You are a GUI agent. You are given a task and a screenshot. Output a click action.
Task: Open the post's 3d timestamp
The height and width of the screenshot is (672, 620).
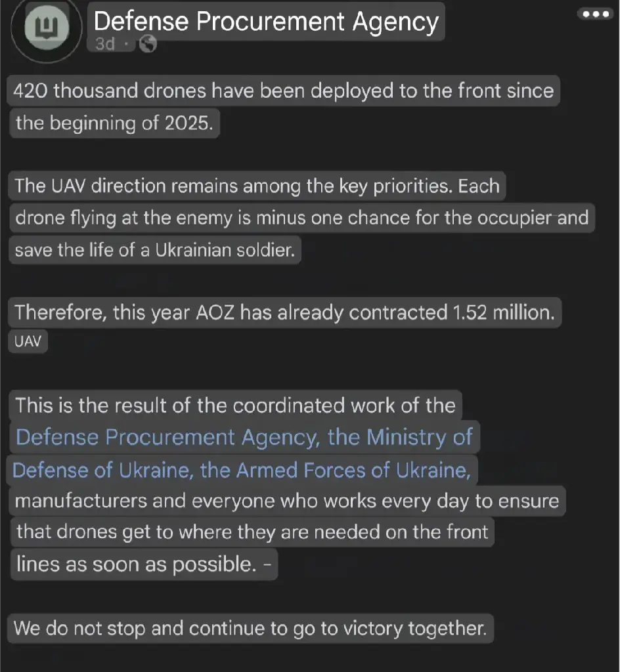105,44
